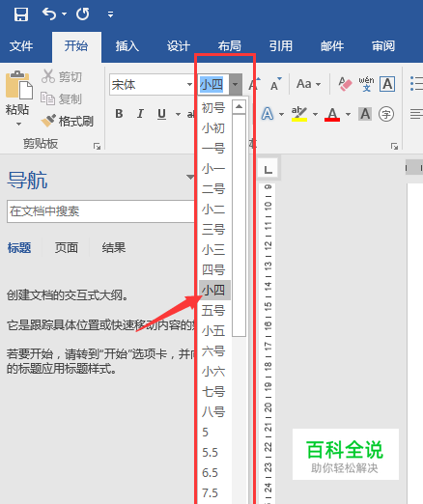423x504 pixels.
Task: Save the document with the floppy disk icon
Action: pos(21,14)
